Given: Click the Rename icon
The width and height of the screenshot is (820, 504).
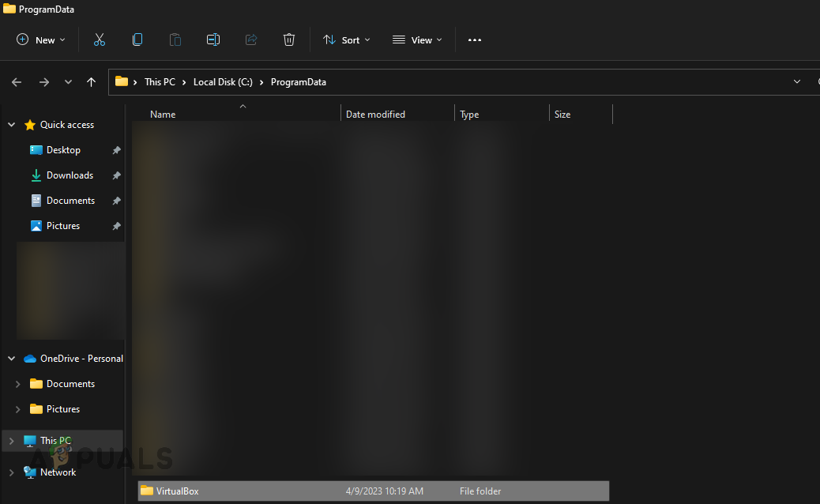Looking at the screenshot, I should pos(213,39).
